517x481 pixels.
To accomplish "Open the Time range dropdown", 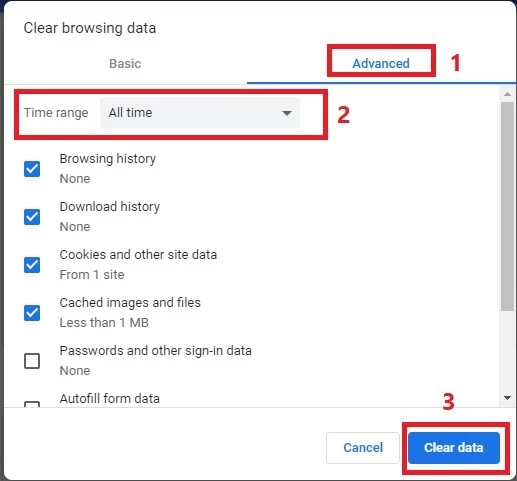I will pos(200,113).
